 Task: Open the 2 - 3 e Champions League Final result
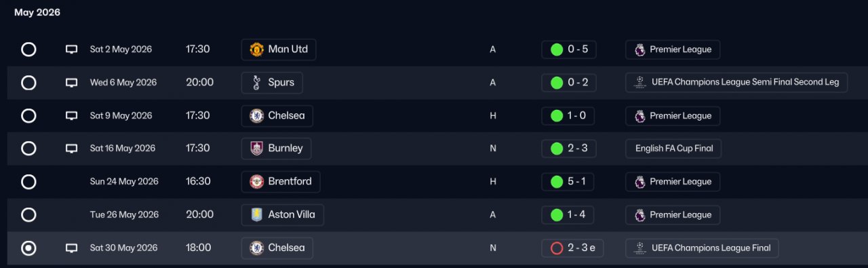point(573,248)
